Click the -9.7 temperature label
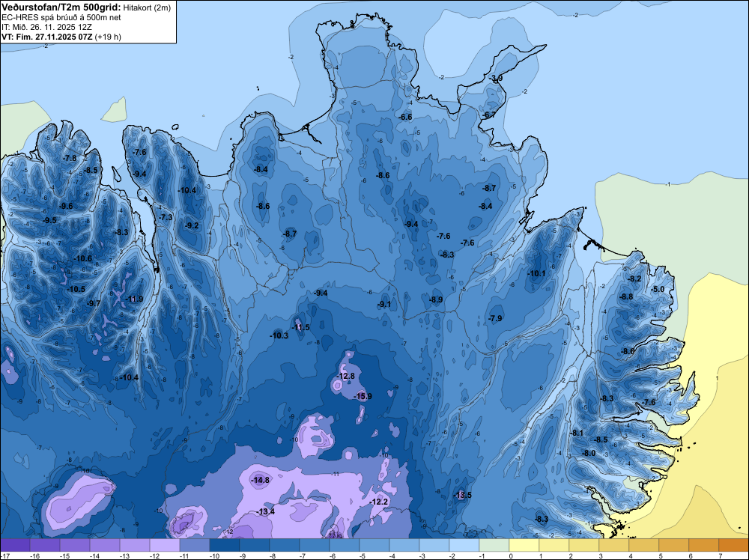Viewport: 749px width, 560px height. (94, 304)
